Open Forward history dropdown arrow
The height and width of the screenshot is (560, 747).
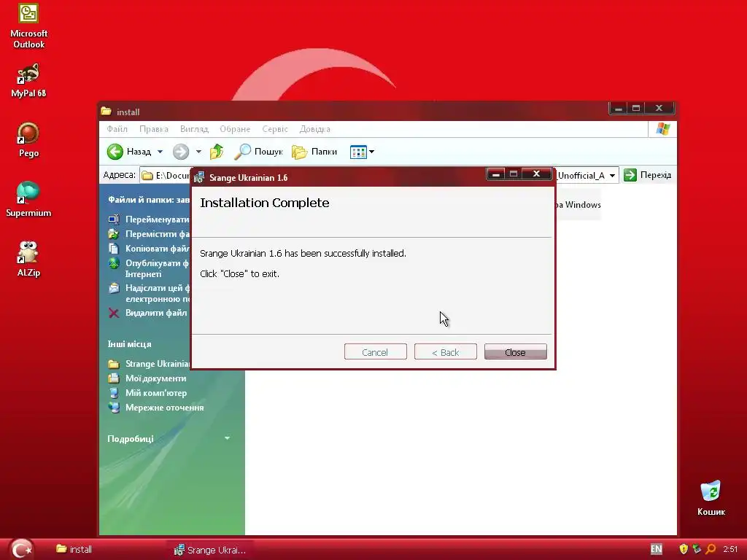[198, 152]
